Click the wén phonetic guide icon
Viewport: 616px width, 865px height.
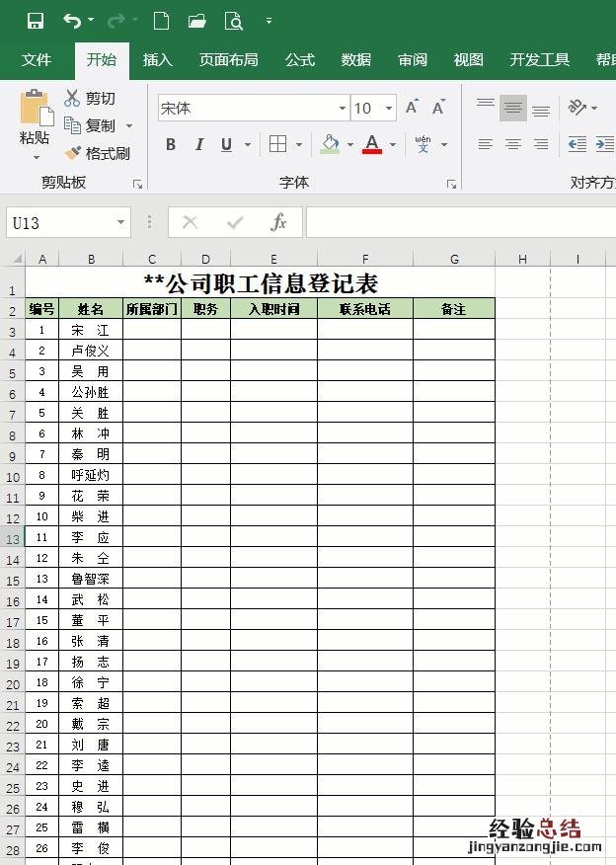423,144
